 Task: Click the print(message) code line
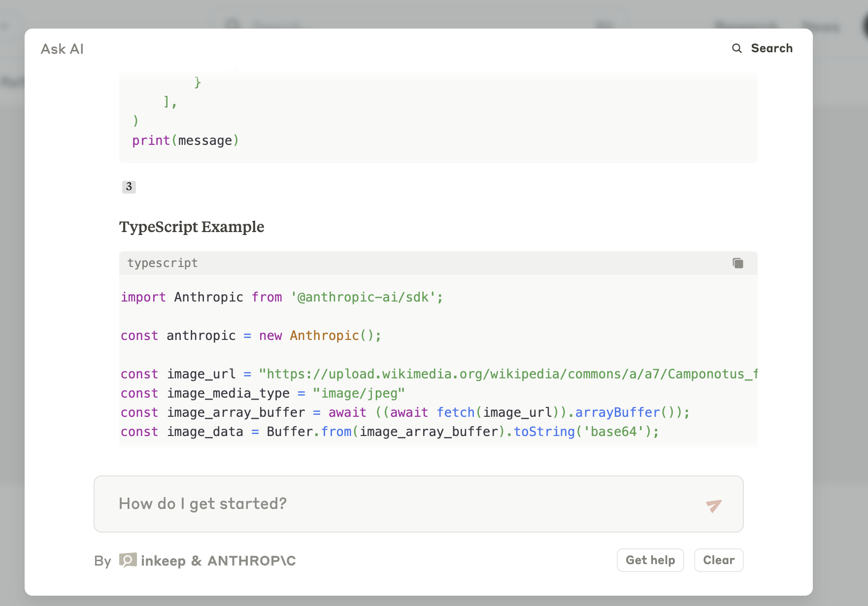click(x=185, y=141)
